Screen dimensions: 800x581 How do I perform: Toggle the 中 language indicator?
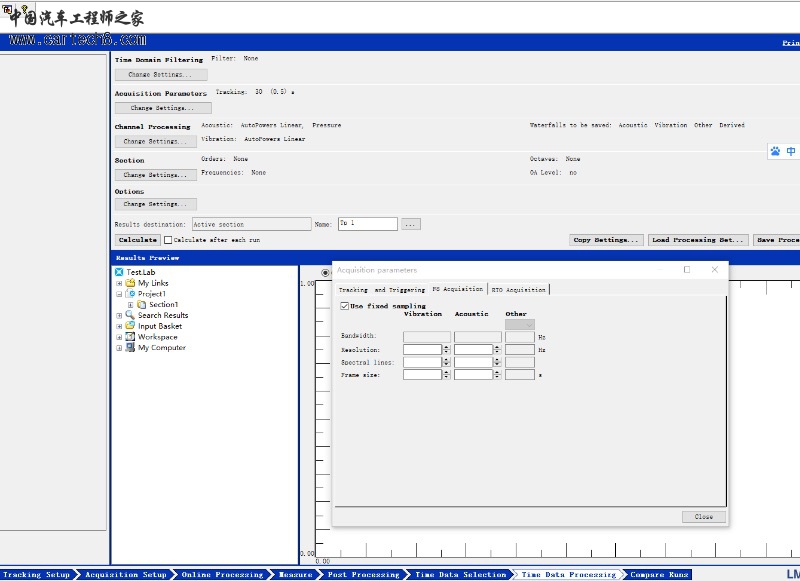(791, 151)
